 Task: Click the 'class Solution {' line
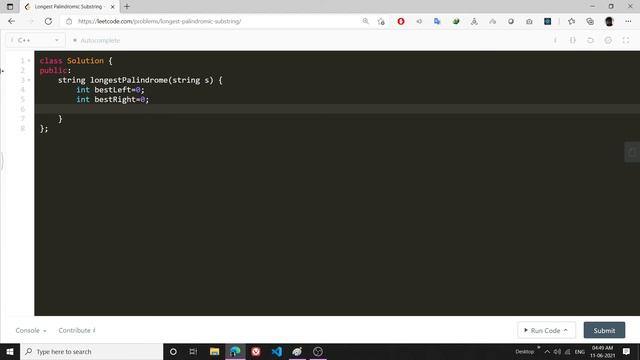pos(76,61)
